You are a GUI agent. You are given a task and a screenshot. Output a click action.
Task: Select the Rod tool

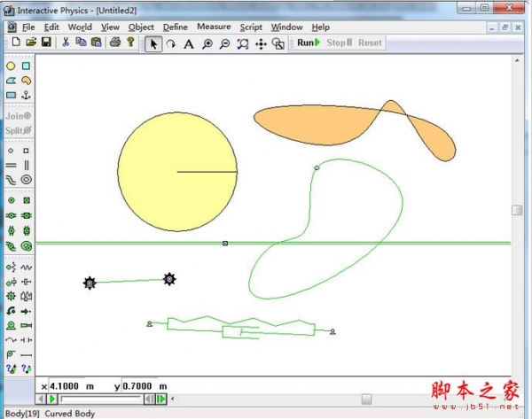[26, 355]
